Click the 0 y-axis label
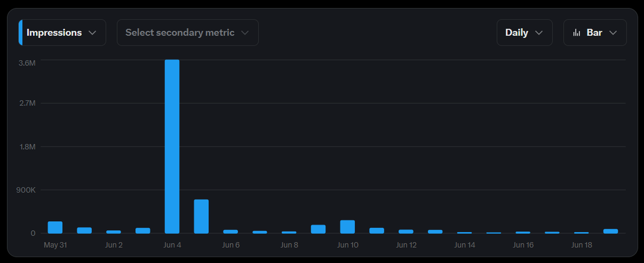 33,233
